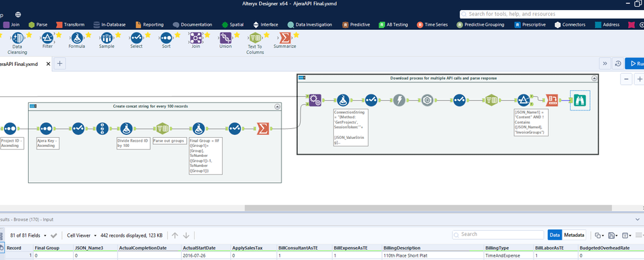Open the save results dropdown
Image resolution: width=644 pixels, height=260 pixels.
tap(612, 235)
